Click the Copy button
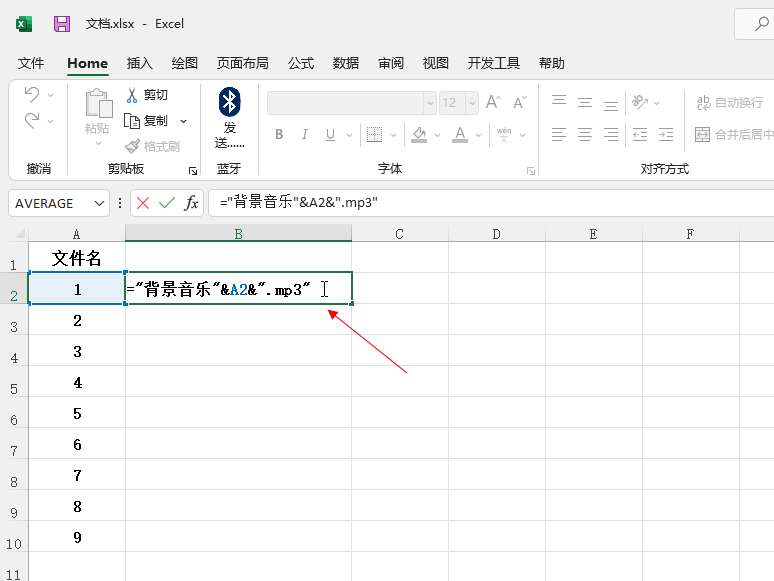Screen dimensions: 774x581 pyautogui.click(x=146, y=121)
